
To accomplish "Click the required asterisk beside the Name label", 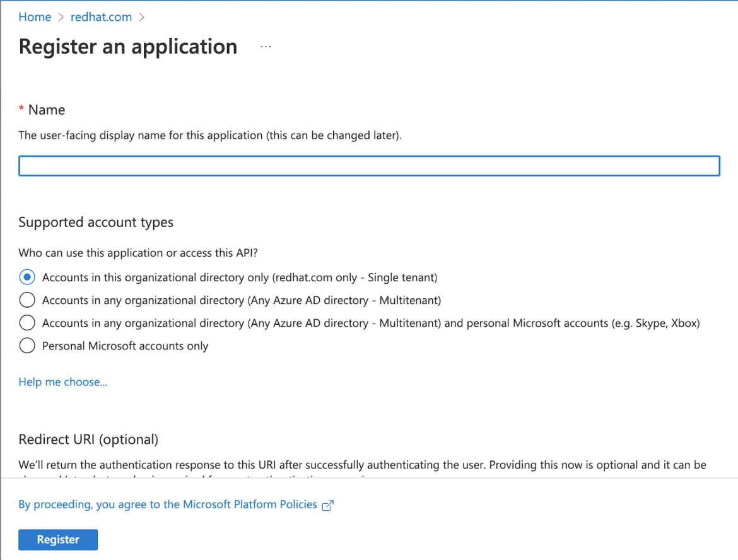I will point(21,109).
